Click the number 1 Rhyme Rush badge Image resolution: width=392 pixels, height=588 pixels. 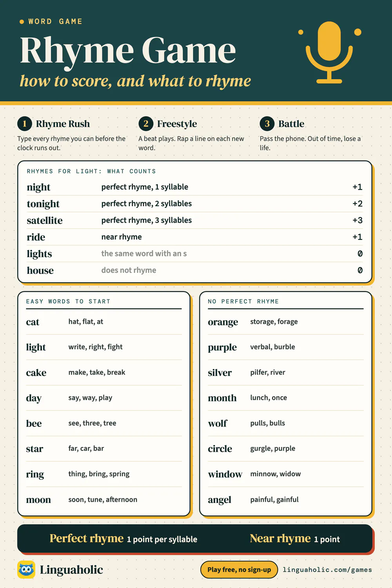point(24,124)
